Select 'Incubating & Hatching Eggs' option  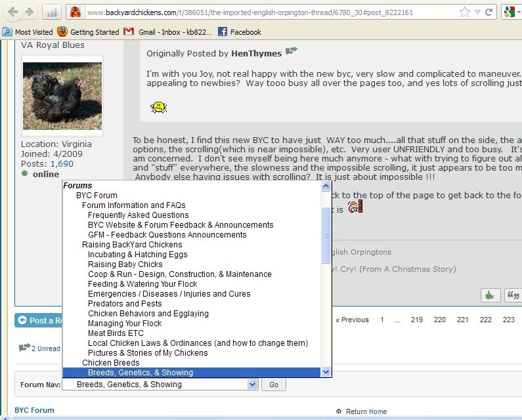click(137, 255)
